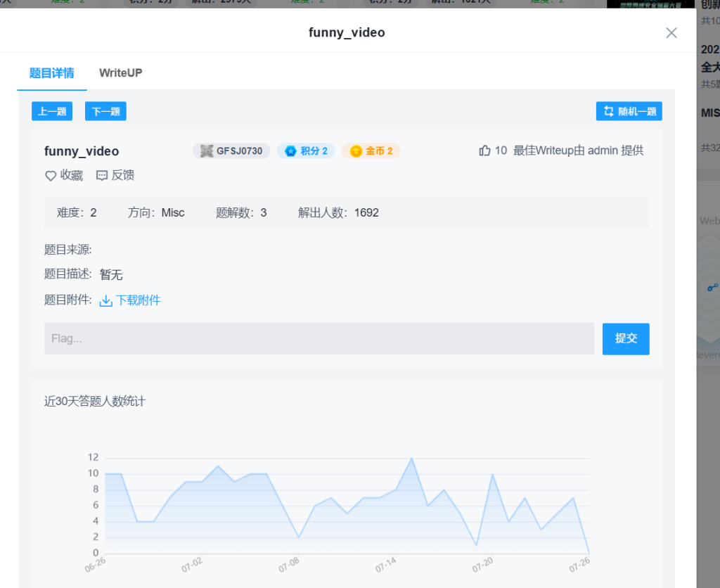Viewport: 720px width, 588px height.
Task: Go to next challenge with 下一题
Action: 105,111
